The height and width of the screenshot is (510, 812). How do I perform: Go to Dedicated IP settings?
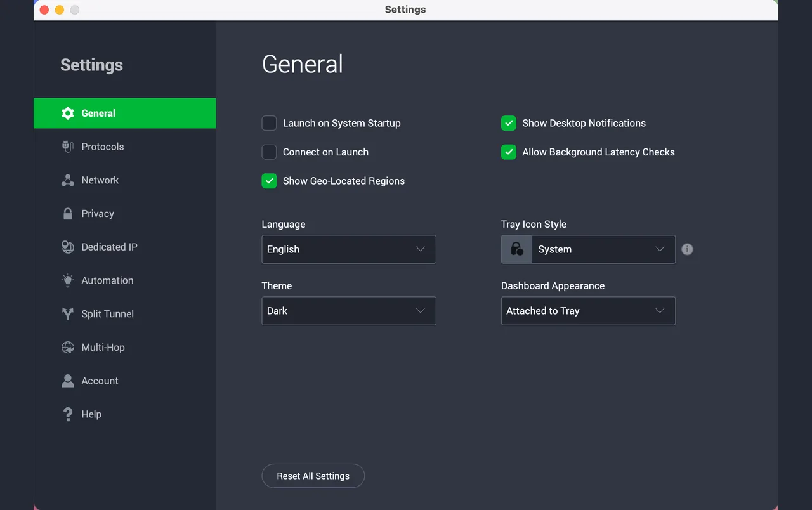pyautogui.click(x=125, y=247)
